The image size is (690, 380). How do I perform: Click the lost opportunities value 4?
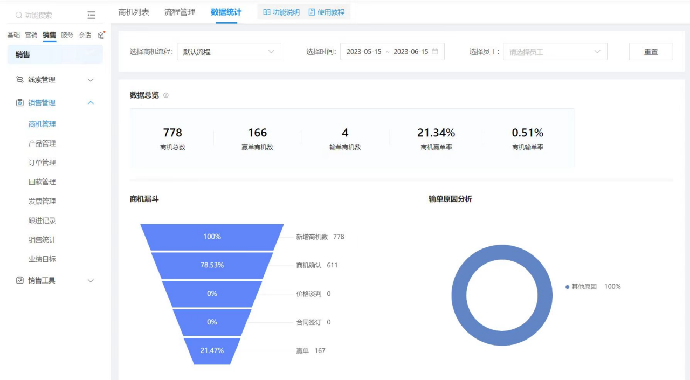[345, 132]
